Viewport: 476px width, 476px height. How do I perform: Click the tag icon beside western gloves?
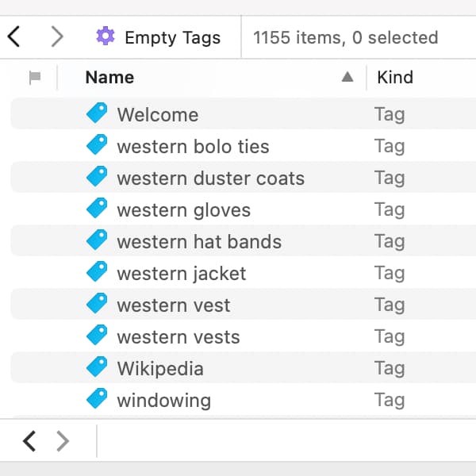tap(97, 209)
